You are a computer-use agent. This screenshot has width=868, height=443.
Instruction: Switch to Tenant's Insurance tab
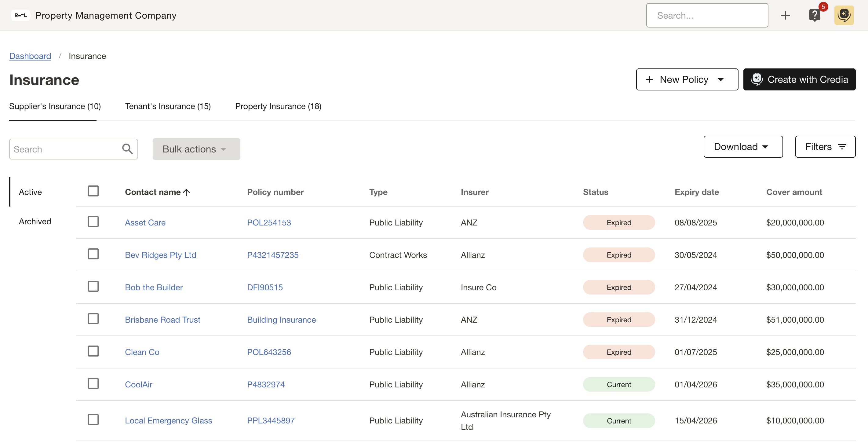pos(168,106)
